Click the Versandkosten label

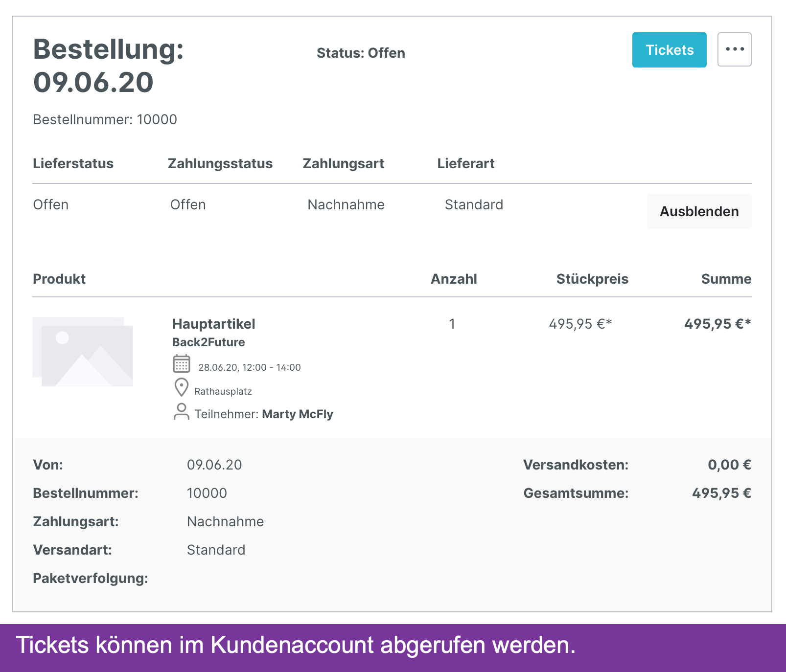[576, 465]
